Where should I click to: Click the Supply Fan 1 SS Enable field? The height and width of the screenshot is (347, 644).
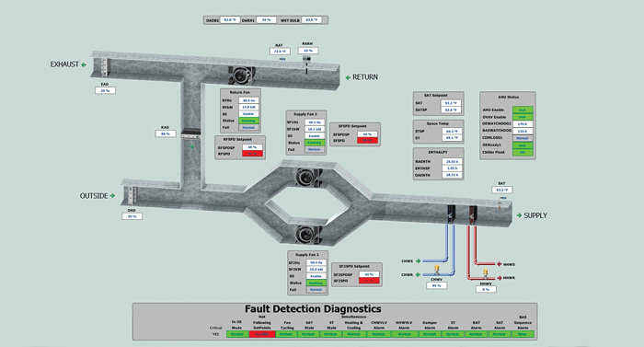point(315,135)
